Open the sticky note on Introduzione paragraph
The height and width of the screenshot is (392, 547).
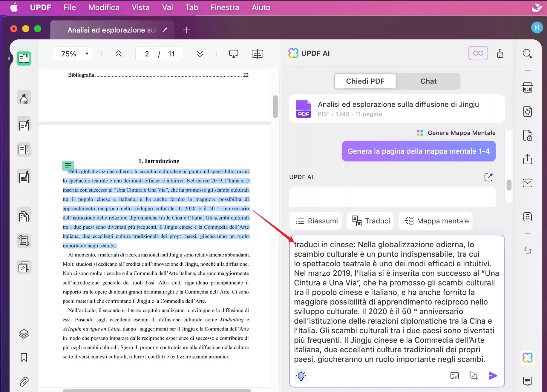(68, 165)
